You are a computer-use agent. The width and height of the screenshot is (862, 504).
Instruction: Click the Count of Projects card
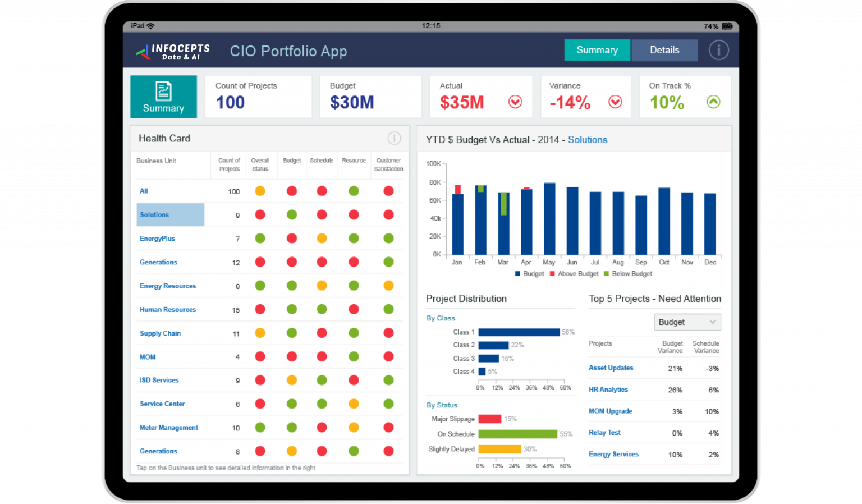258,97
